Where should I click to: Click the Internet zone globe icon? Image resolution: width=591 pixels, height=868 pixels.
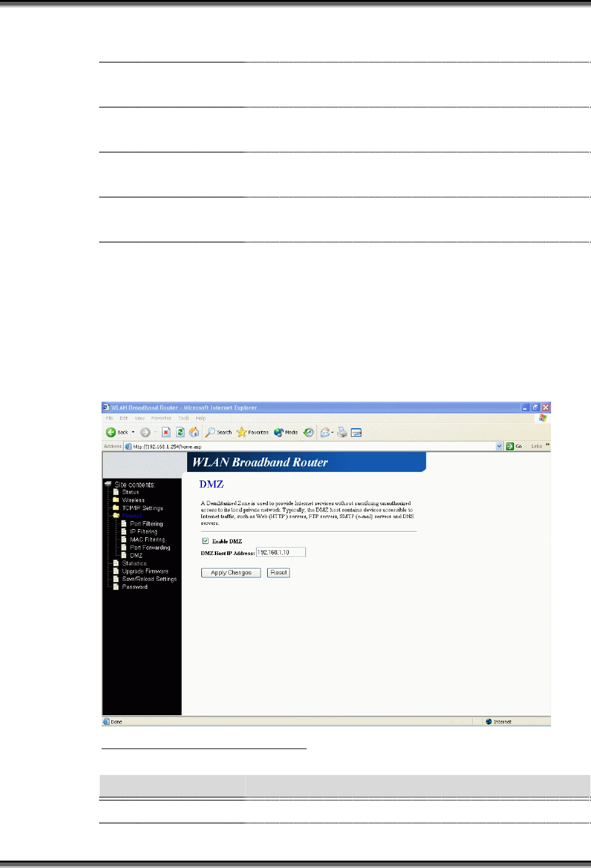pos(489,721)
